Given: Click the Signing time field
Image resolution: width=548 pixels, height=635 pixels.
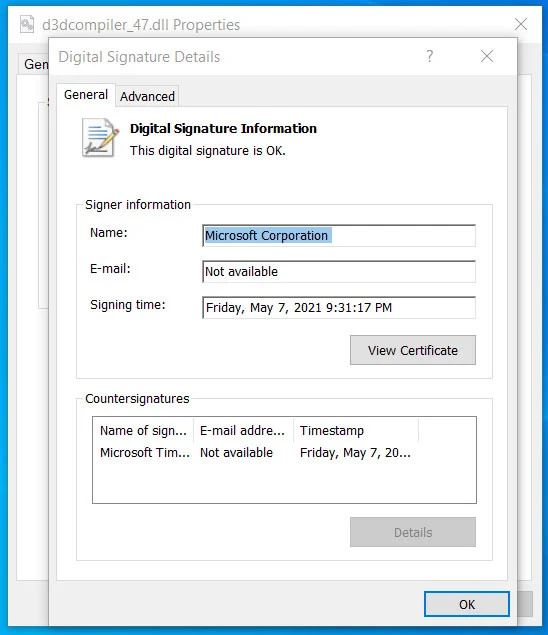Looking at the screenshot, I should click(339, 307).
